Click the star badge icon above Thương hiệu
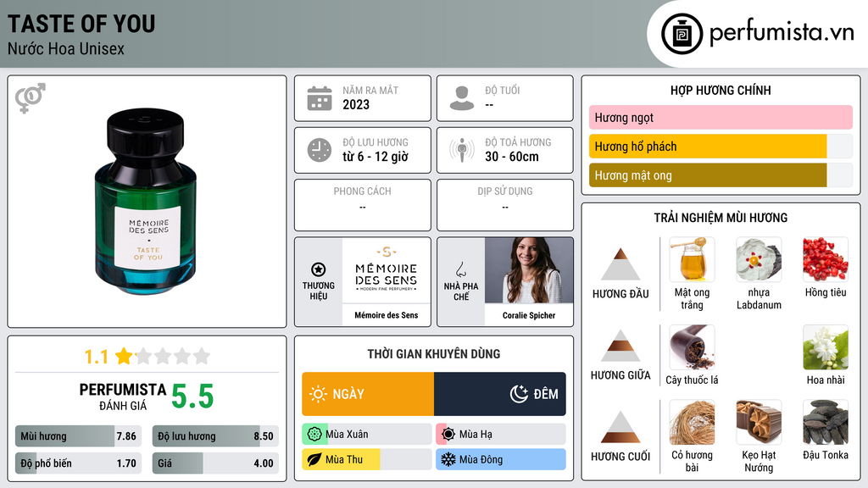The width and height of the screenshot is (868, 488). click(319, 269)
